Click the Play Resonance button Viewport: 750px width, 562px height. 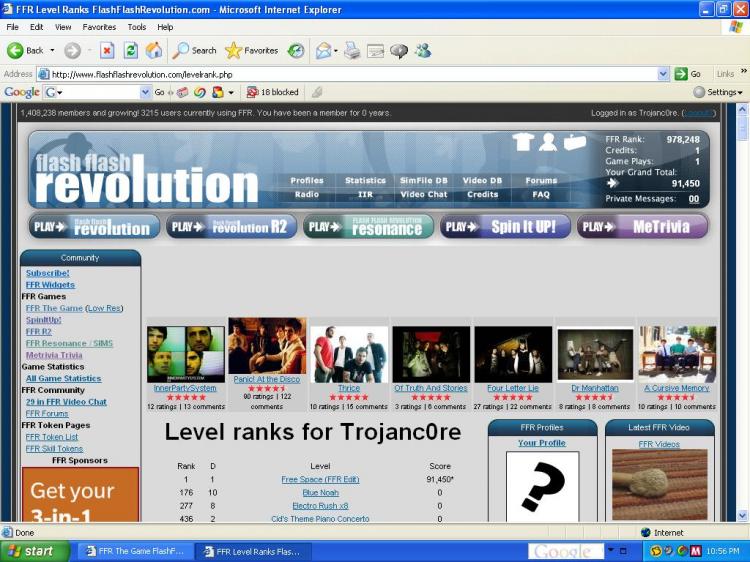tap(368, 226)
